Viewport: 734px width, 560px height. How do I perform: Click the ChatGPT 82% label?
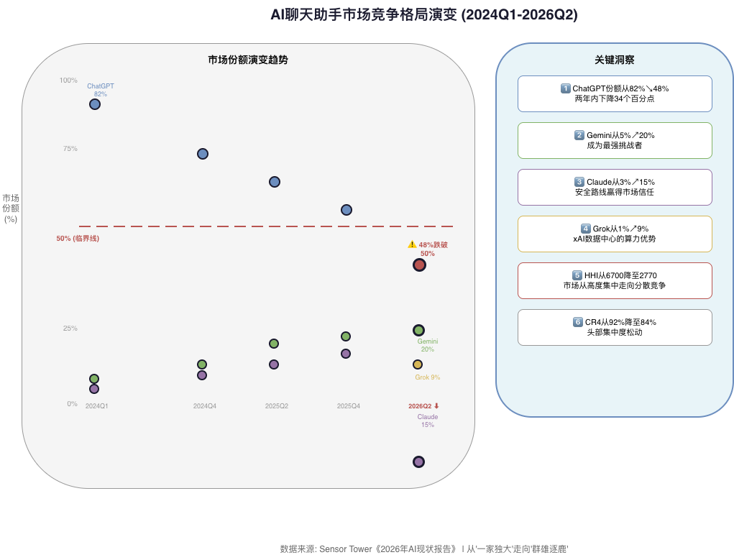(x=100, y=90)
